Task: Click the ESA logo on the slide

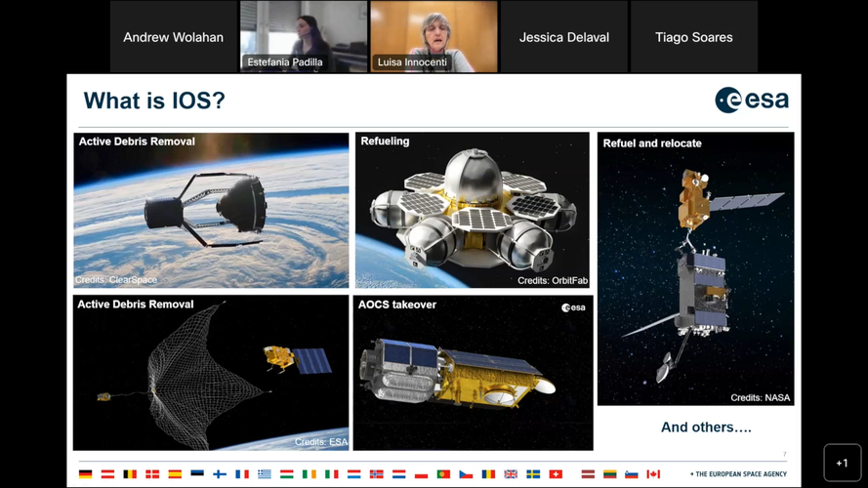Action: pyautogui.click(x=751, y=100)
